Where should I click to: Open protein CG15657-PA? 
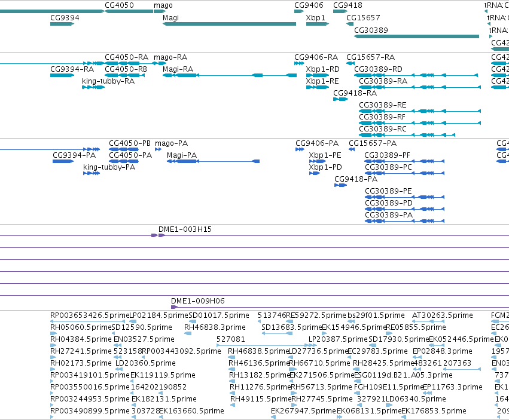pos(373,143)
